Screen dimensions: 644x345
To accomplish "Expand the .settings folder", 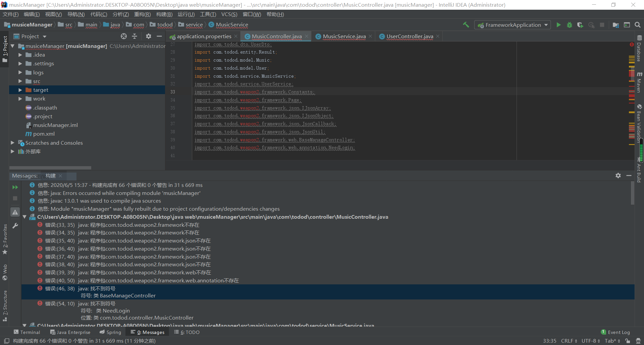I will pyautogui.click(x=20, y=63).
